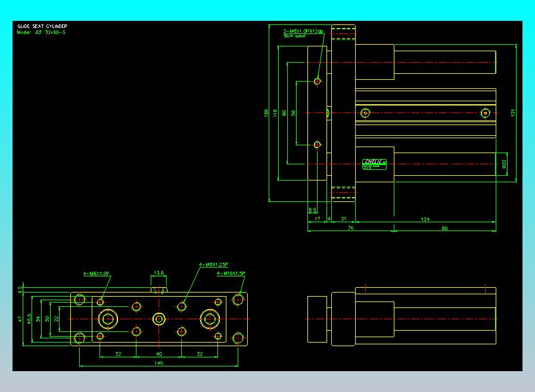This screenshot has height=392, width=535.
Task: Select the Model JCF 32x90-S label
Action: 41,32
